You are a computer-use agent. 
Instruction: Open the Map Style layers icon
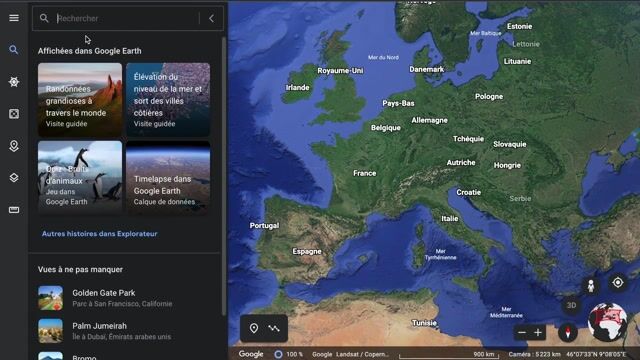(14, 178)
